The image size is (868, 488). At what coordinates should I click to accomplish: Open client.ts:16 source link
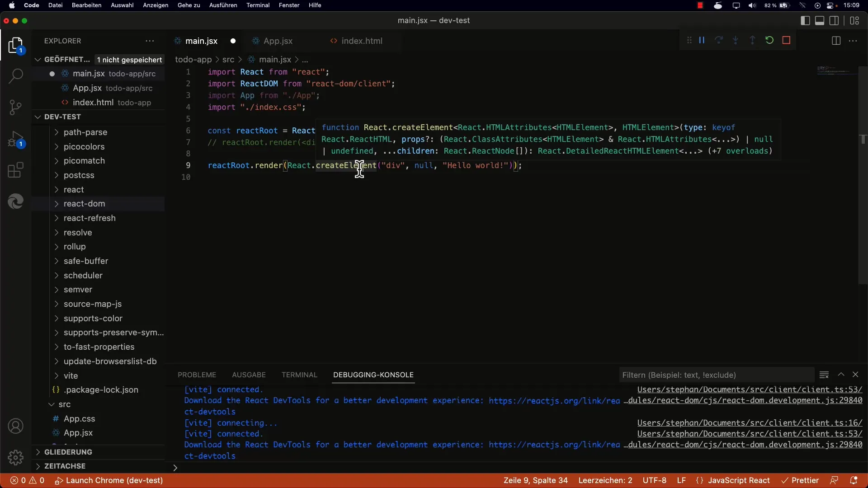click(750, 423)
